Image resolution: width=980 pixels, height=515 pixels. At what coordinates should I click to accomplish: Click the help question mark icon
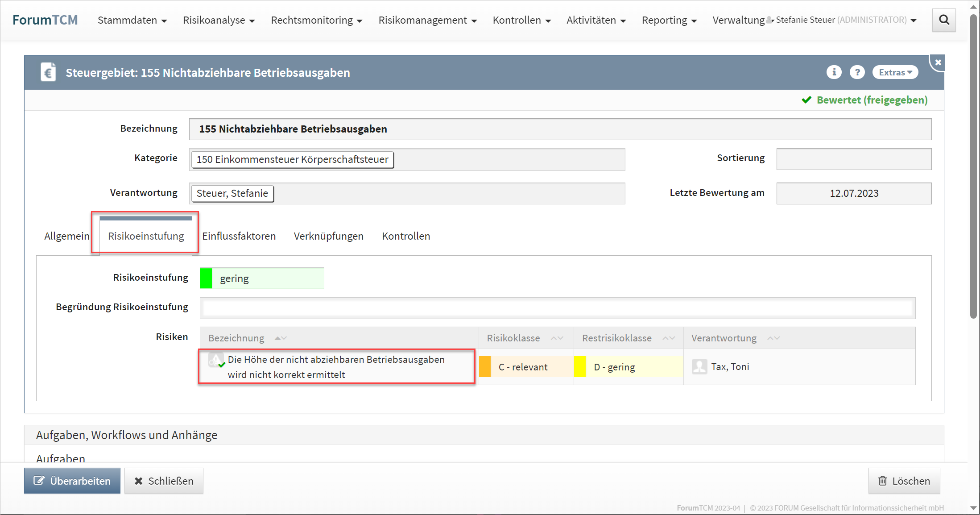pyautogui.click(x=856, y=72)
